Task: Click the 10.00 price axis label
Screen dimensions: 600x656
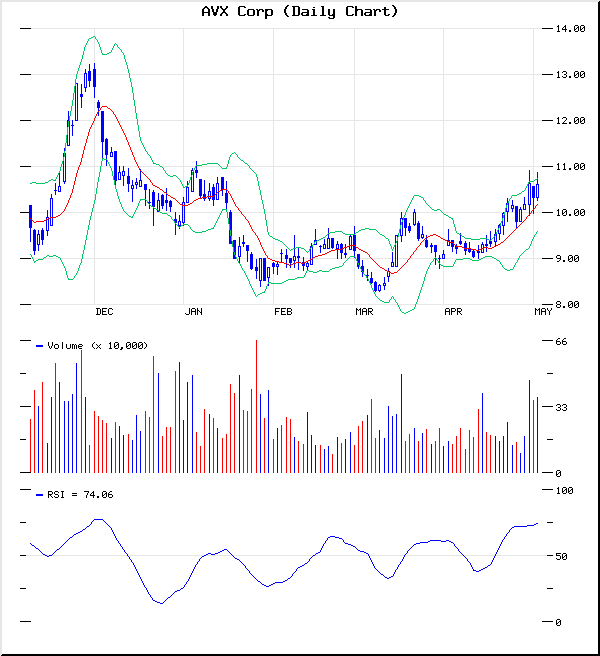Action: (x=570, y=213)
